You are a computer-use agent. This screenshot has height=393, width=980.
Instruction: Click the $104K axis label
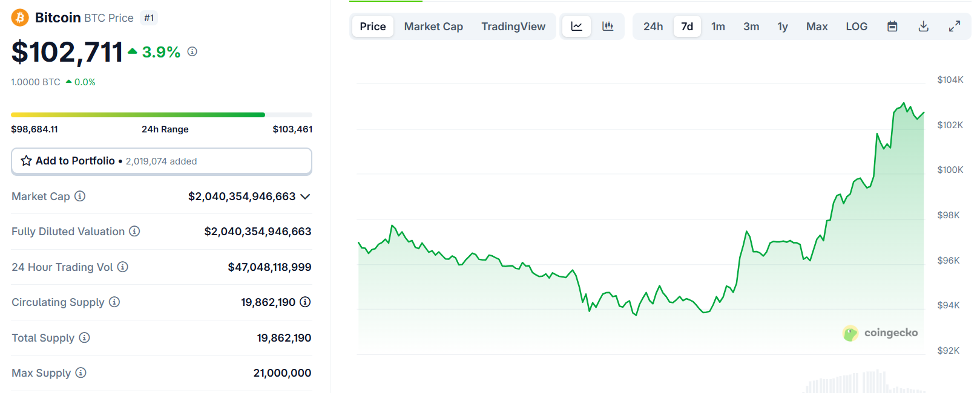point(950,80)
